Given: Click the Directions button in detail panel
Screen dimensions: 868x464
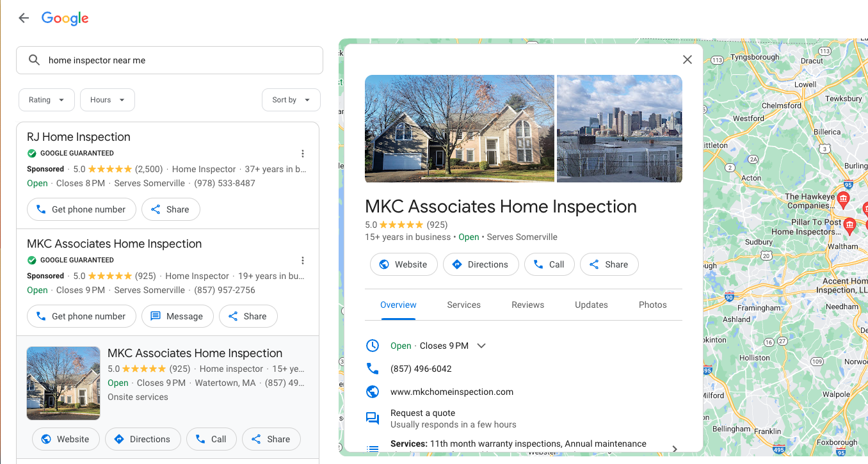Looking at the screenshot, I should pyautogui.click(x=481, y=264).
